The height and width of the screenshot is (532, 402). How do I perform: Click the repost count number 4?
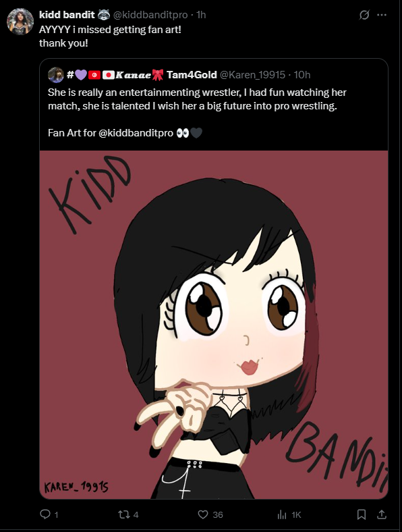tap(136, 515)
